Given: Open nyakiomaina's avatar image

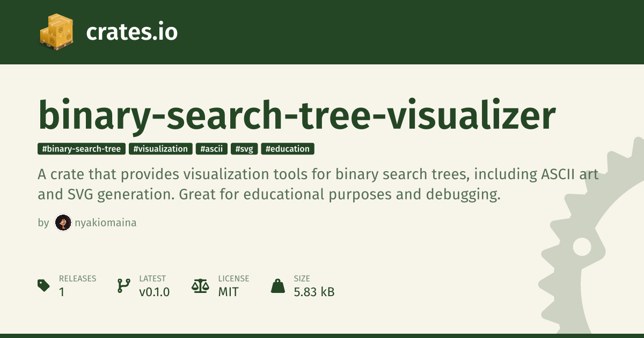Looking at the screenshot, I should pyautogui.click(x=63, y=223).
